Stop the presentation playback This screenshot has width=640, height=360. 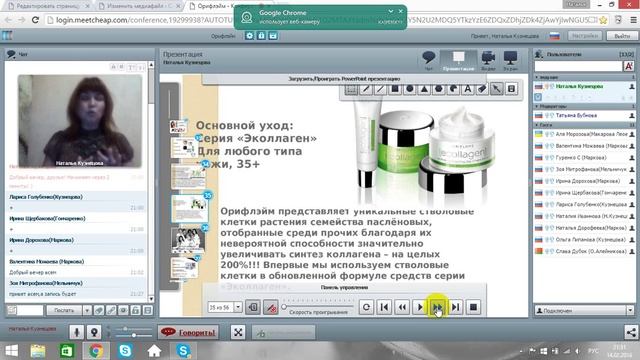click(473, 307)
